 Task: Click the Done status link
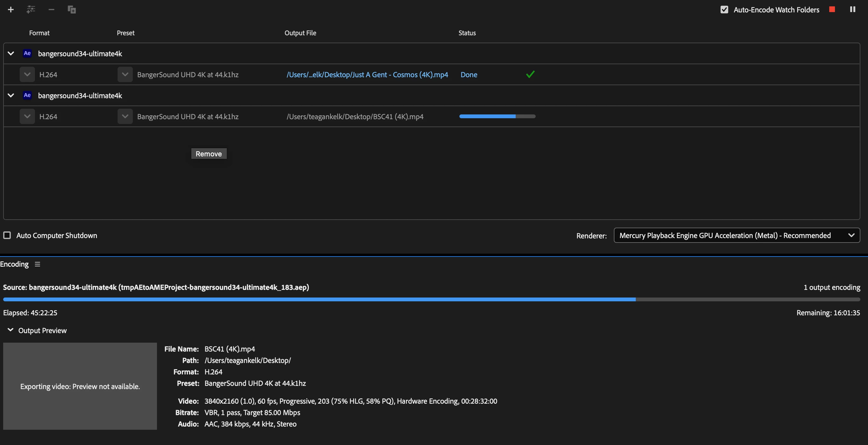469,74
